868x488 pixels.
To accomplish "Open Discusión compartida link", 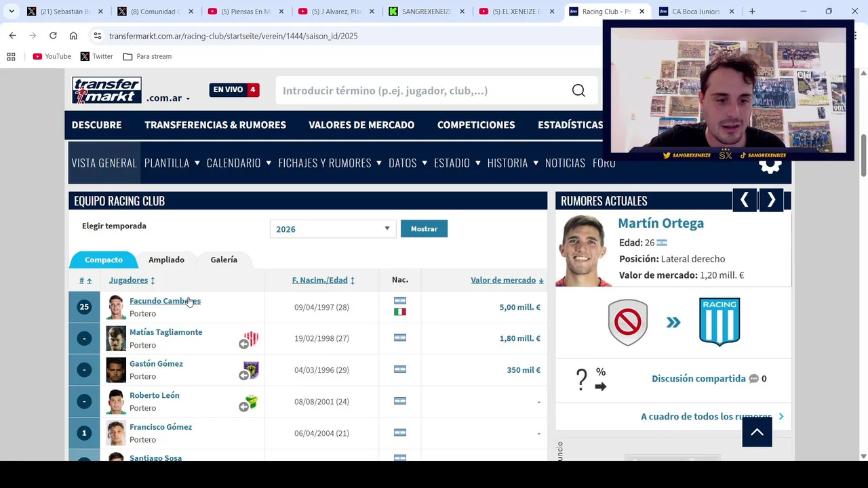I will (698, 379).
